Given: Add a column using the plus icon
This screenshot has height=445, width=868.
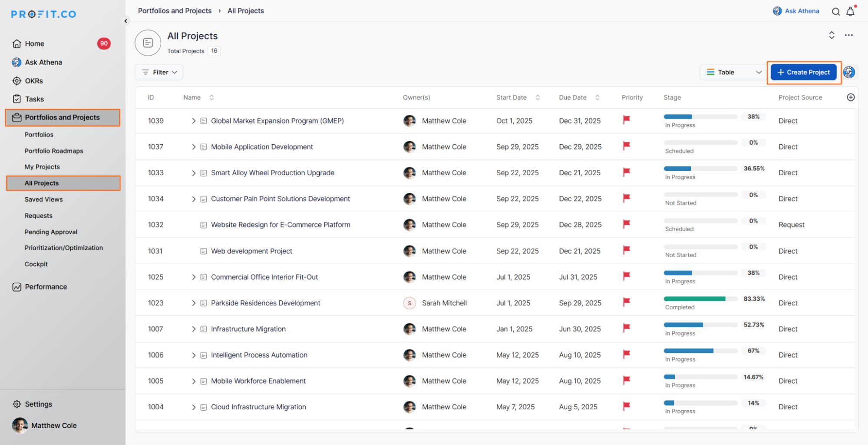Looking at the screenshot, I should [851, 97].
